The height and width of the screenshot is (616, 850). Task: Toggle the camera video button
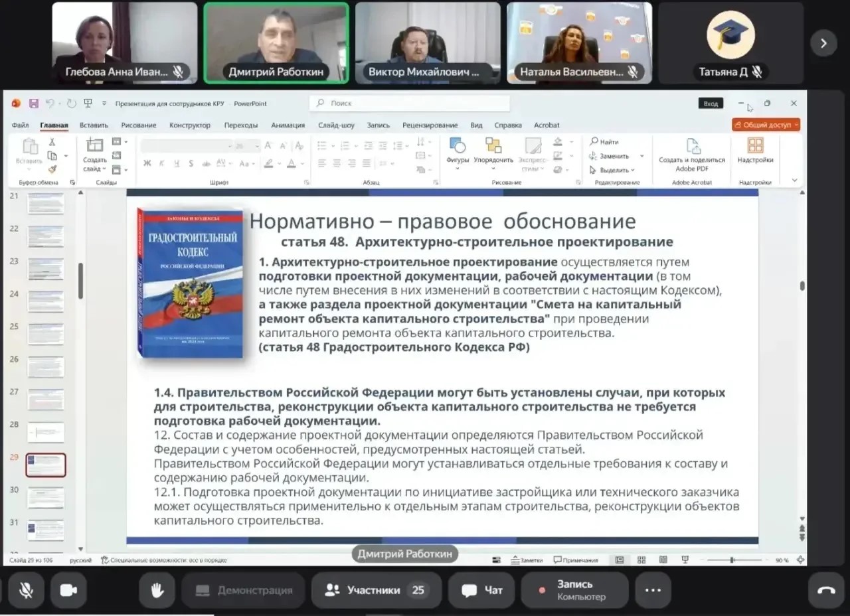(x=69, y=590)
